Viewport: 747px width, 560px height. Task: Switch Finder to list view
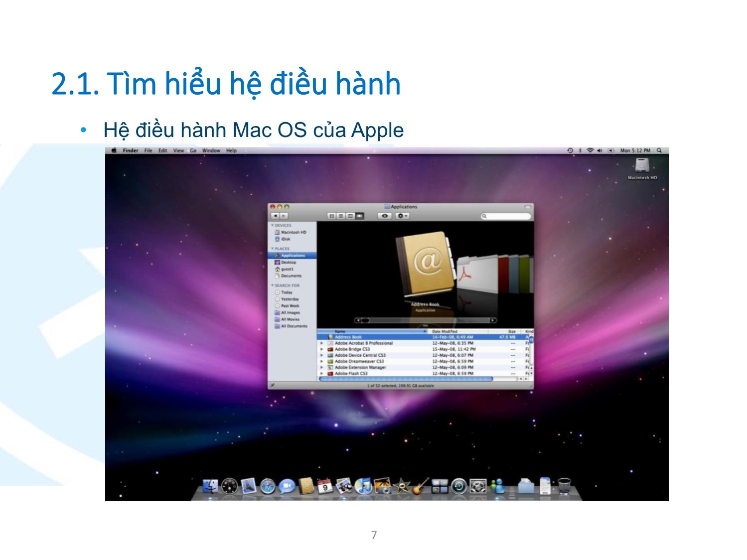tap(340, 216)
